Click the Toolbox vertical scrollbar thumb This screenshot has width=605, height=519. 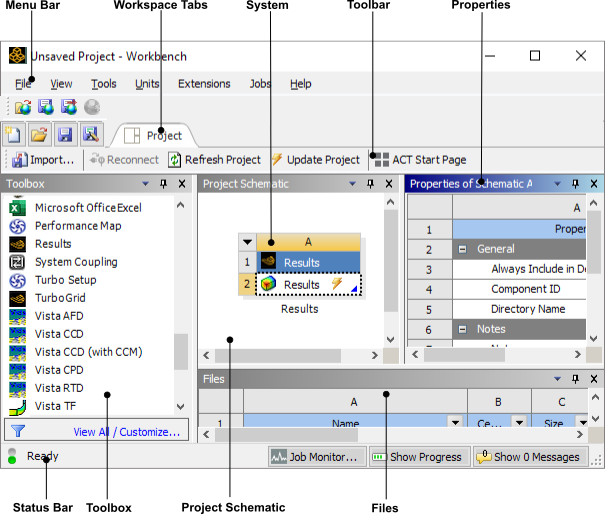[x=181, y=351]
